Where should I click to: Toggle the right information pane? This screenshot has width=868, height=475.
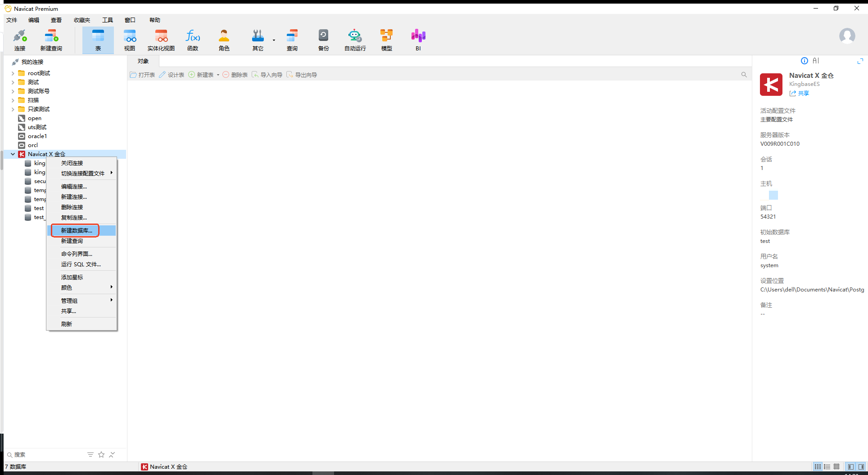click(x=861, y=467)
